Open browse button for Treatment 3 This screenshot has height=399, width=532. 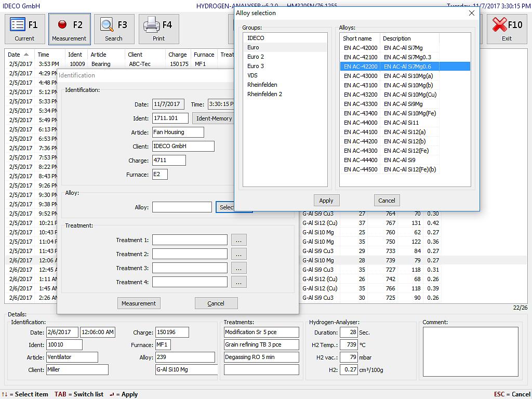(238, 268)
